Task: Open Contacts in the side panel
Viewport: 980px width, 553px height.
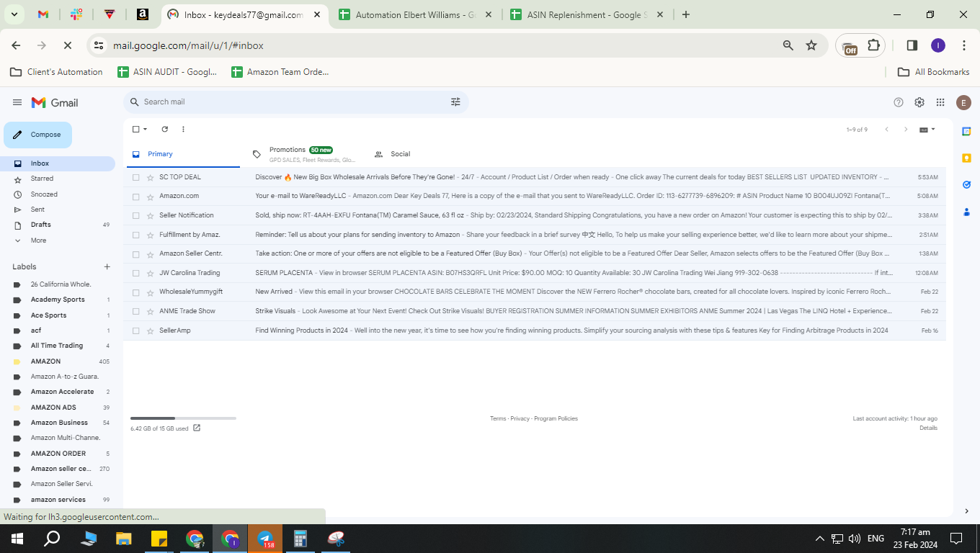Action: 966,212
